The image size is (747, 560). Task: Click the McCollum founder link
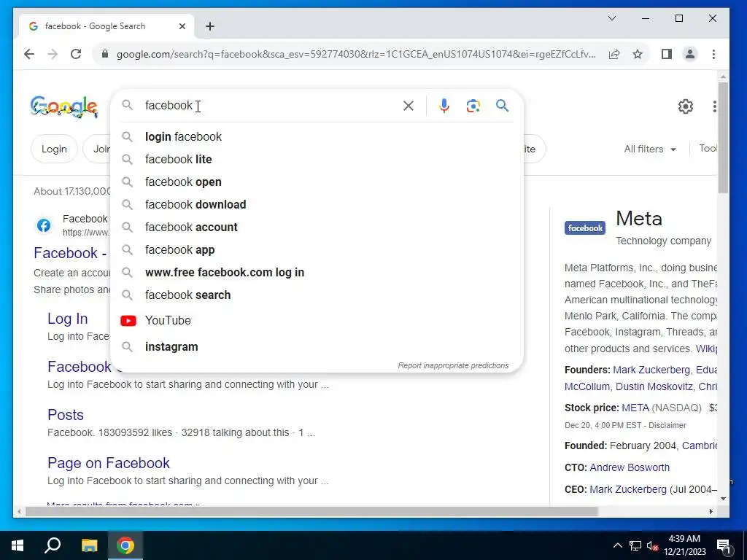[587, 386]
